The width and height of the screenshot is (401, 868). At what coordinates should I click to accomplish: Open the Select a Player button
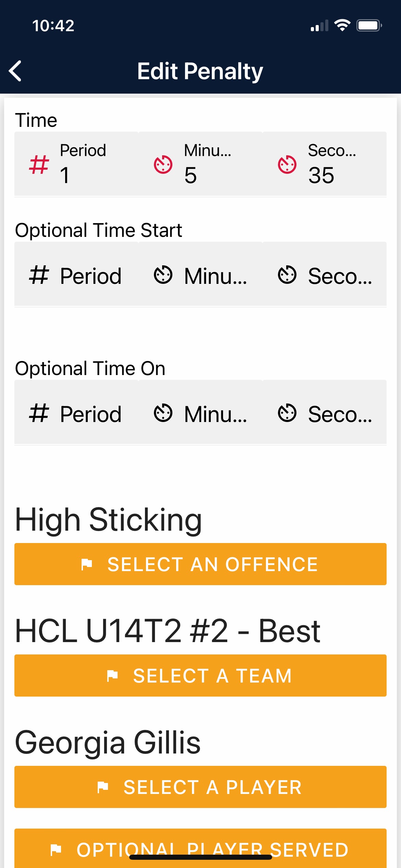point(200,787)
